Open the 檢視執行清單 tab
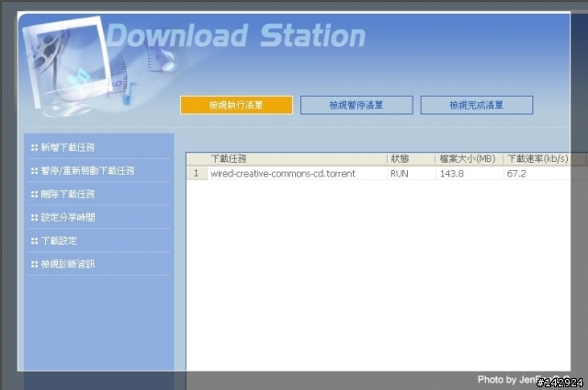This screenshot has width=588, height=390. [x=236, y=105]
